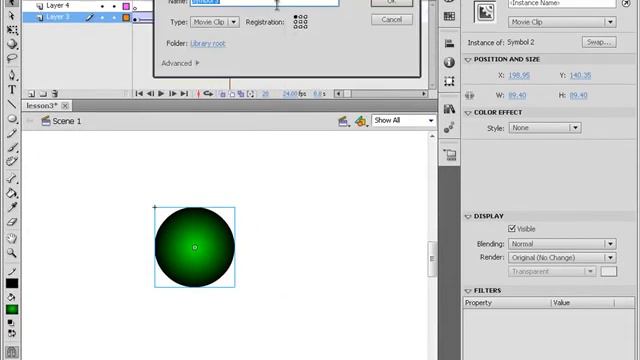Click the Swap Colors icon

click(x=12, y=333)
